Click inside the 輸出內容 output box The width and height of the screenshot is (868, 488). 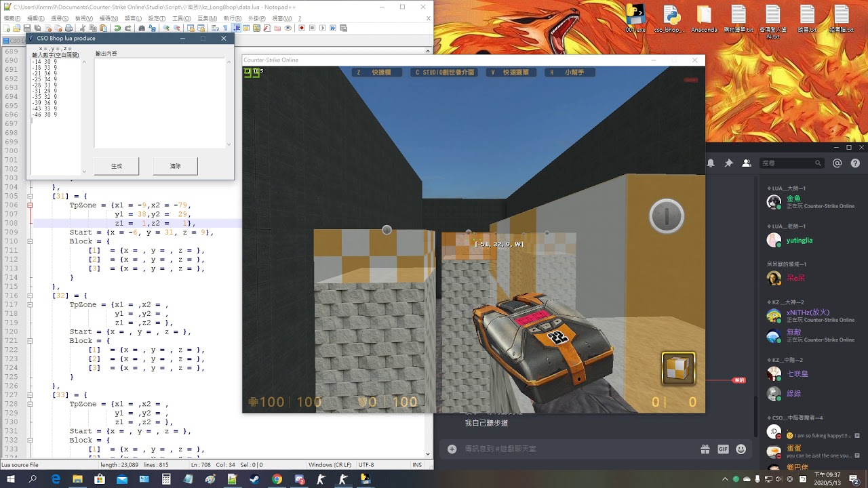pos(159,103)
